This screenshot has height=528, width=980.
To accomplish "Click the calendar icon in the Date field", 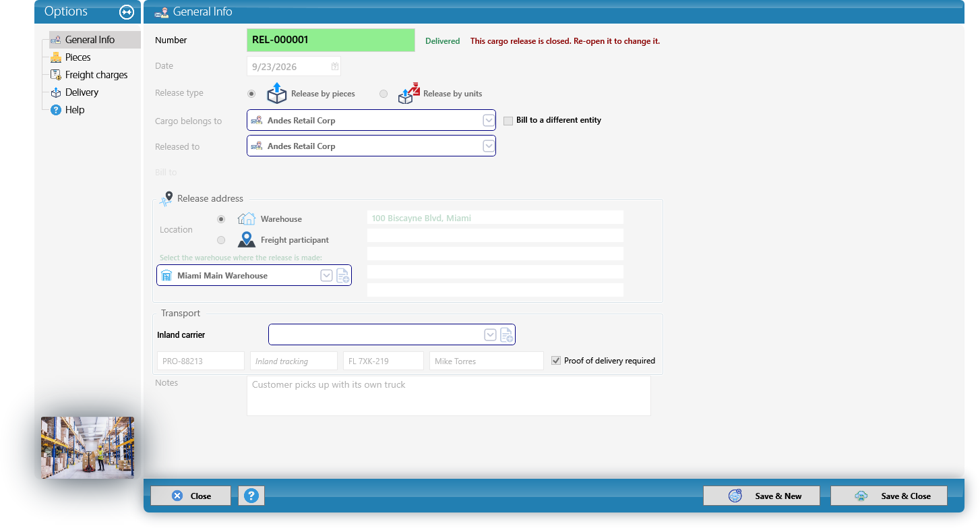I will [334, 67].
